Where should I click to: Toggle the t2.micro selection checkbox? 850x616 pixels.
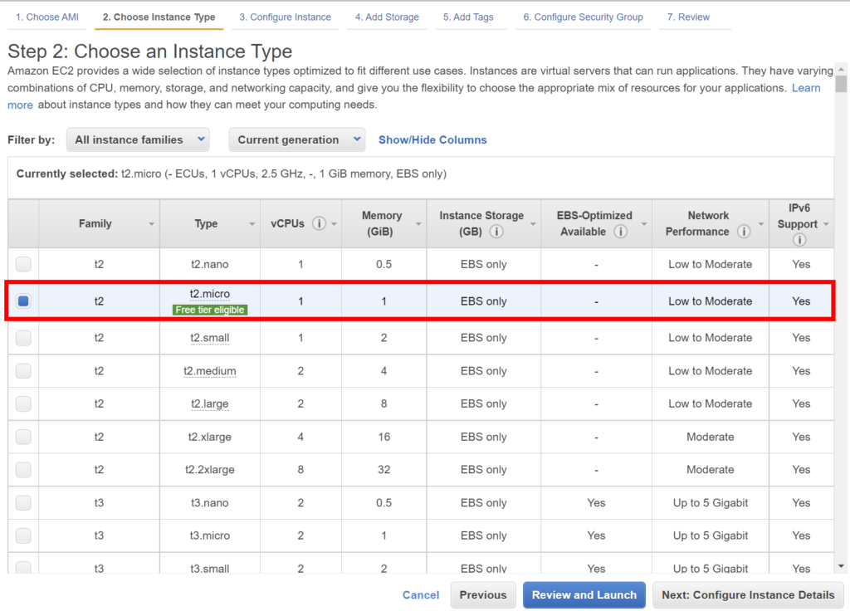point(23,301)
